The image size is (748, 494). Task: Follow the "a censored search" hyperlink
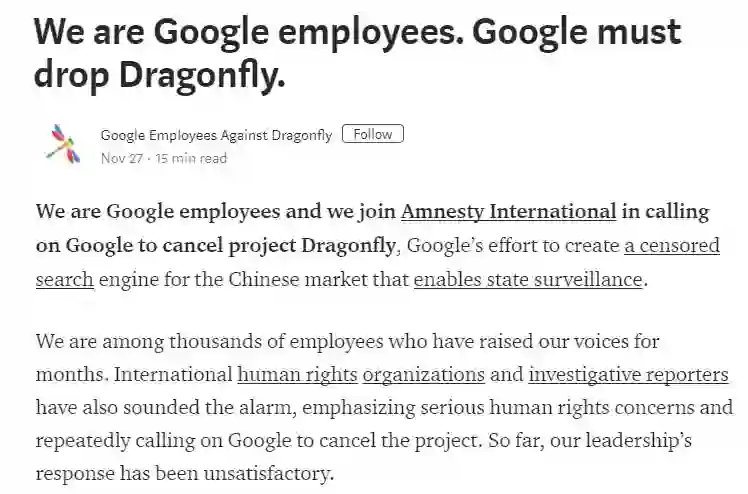click(671, 246)
